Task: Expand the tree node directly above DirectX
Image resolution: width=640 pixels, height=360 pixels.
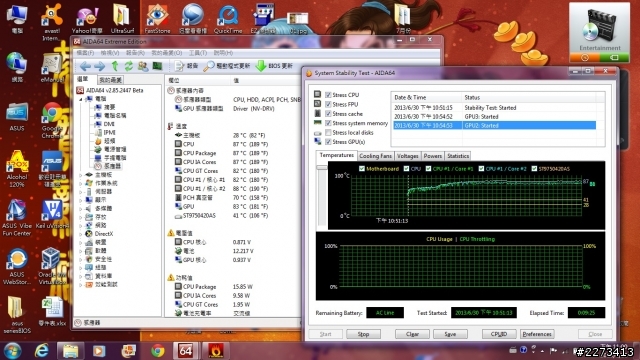Action: tap(80, 225)
